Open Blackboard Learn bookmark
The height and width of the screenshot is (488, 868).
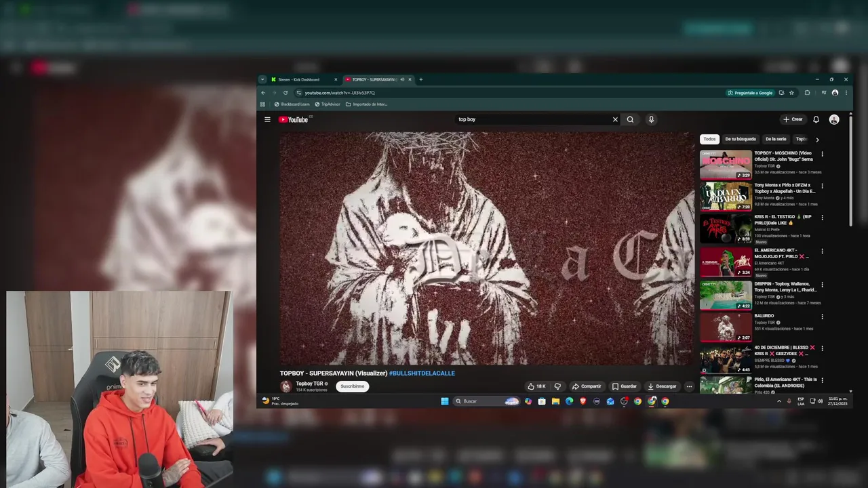pyautogui.click(x=292, y=104)
